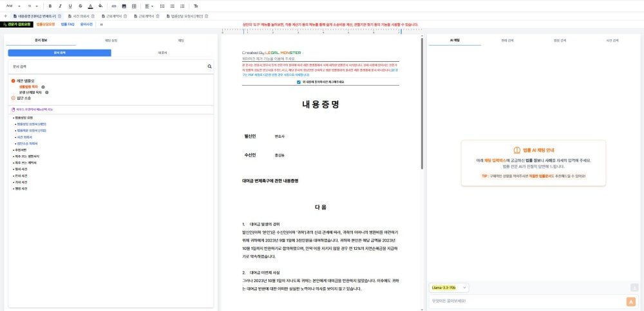Toggle underline formatting

point(70,6)
